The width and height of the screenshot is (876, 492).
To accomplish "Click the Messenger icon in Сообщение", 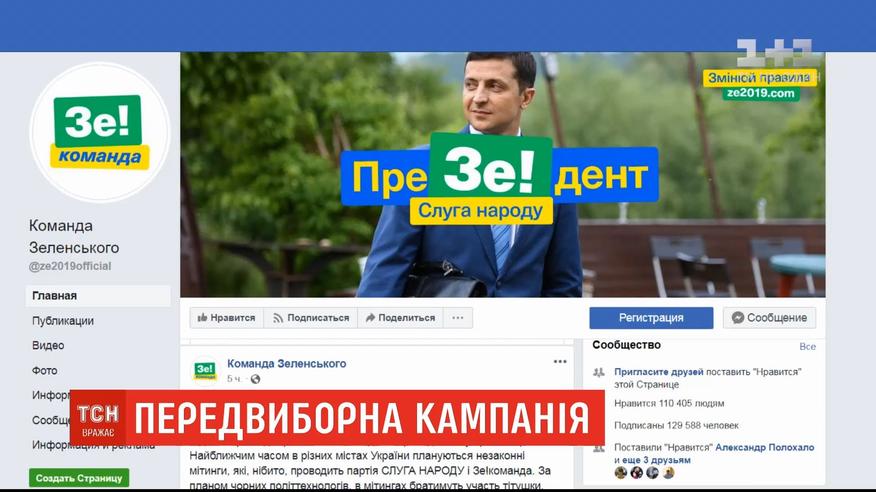I will pyautogui.click(x=737, y=317).
